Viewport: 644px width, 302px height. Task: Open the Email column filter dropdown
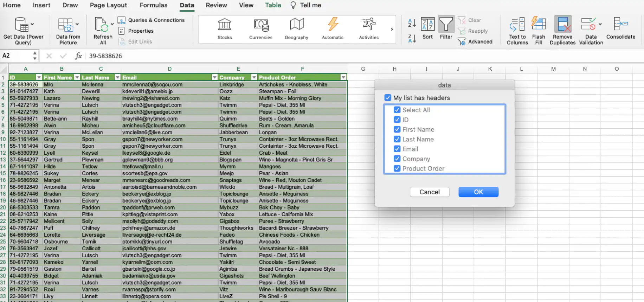click(x=214, y=77)
